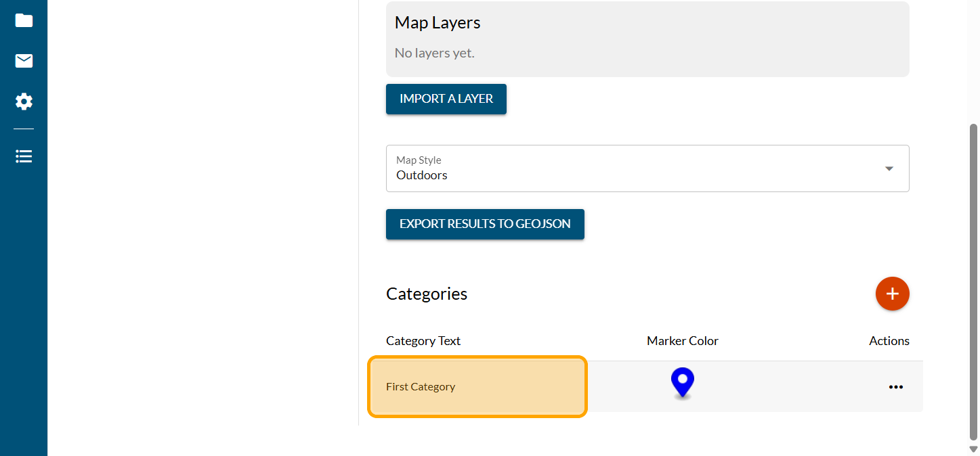Click the scroll down arrow
This screenshot has width=980, height=456.
click(973, 449)
